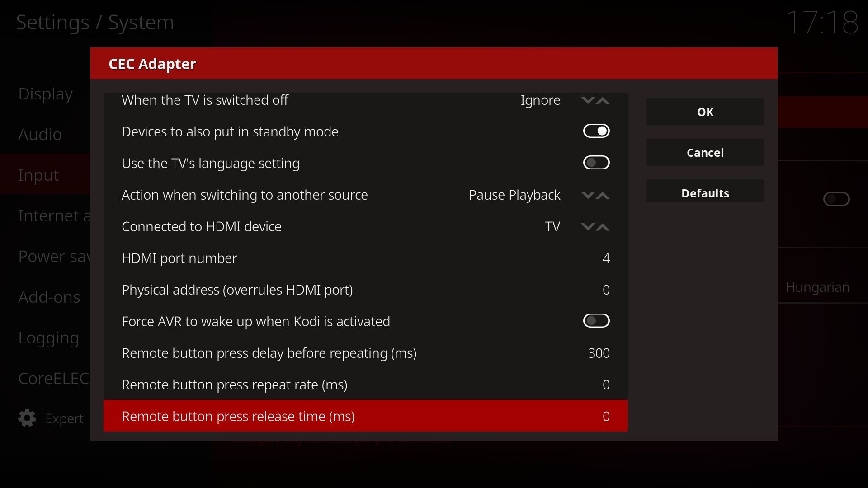The width and height of the screenshot is (868, 488).
Task: Select the Display settings category
Action: [45, 94]
